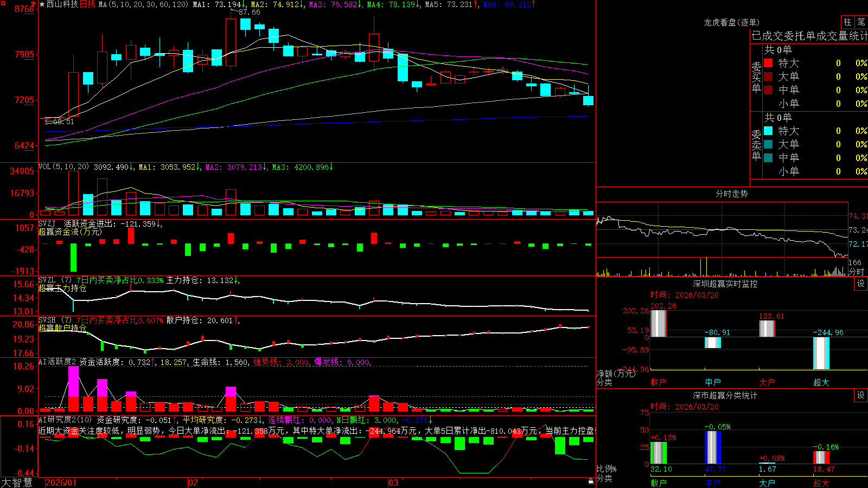This screenshot has width=868, height=488.
Task: Click the 委买单 section label
Action: (x=756, y=77)
